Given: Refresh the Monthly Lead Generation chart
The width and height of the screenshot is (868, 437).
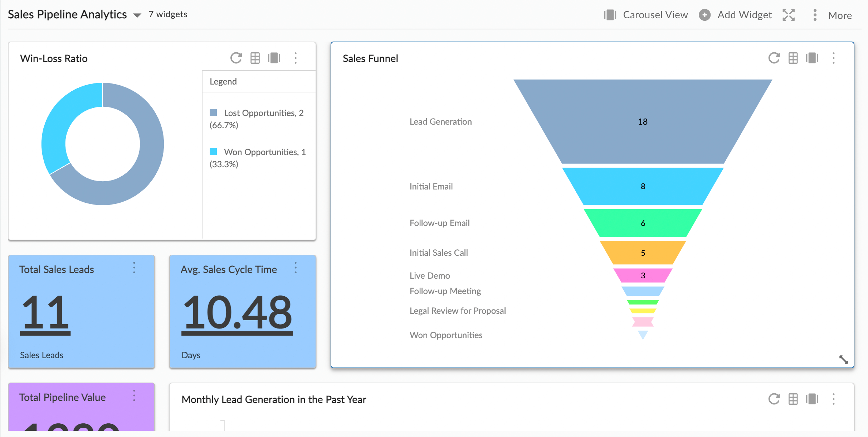Looking at the screenshot, I should [x=774, y=399].
